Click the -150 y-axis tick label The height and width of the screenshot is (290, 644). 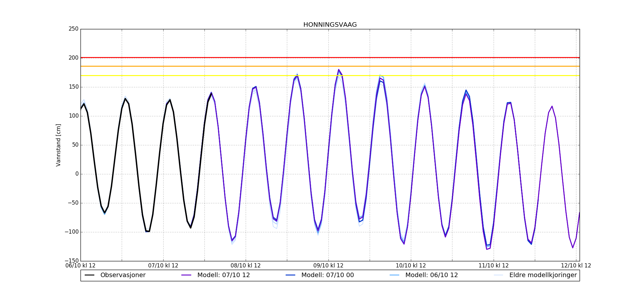pyautogui.click(x=71, y=261)
